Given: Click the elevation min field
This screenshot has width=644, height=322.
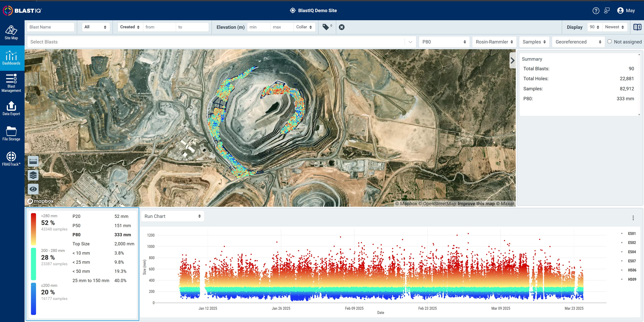Looking at the screenshot, I should click(x=259, y=27).
